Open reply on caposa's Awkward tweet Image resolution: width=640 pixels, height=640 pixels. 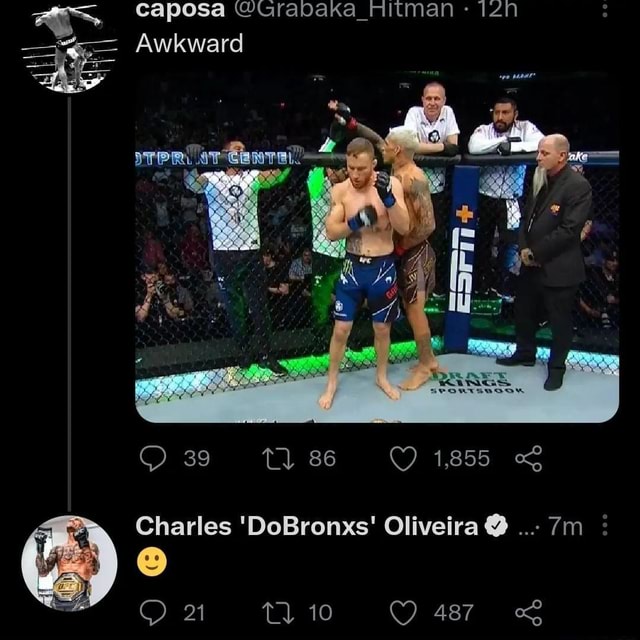click(x=153, y=458)
